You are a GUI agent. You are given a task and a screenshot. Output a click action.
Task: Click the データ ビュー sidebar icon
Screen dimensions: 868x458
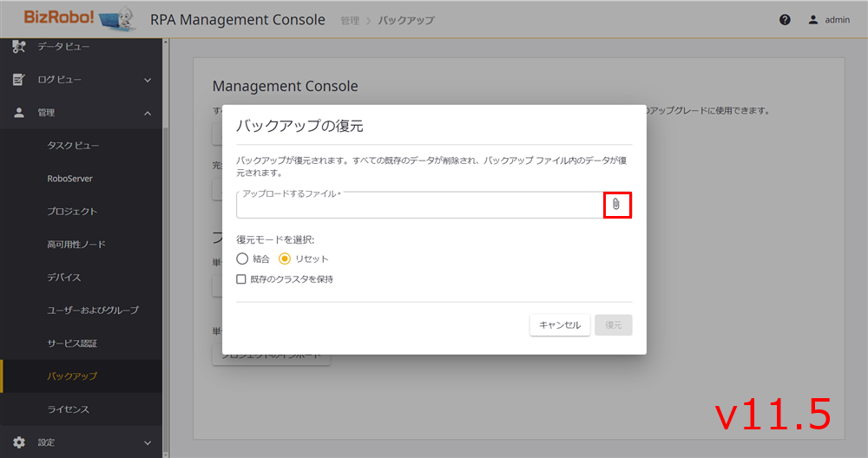tap(19, 47)
